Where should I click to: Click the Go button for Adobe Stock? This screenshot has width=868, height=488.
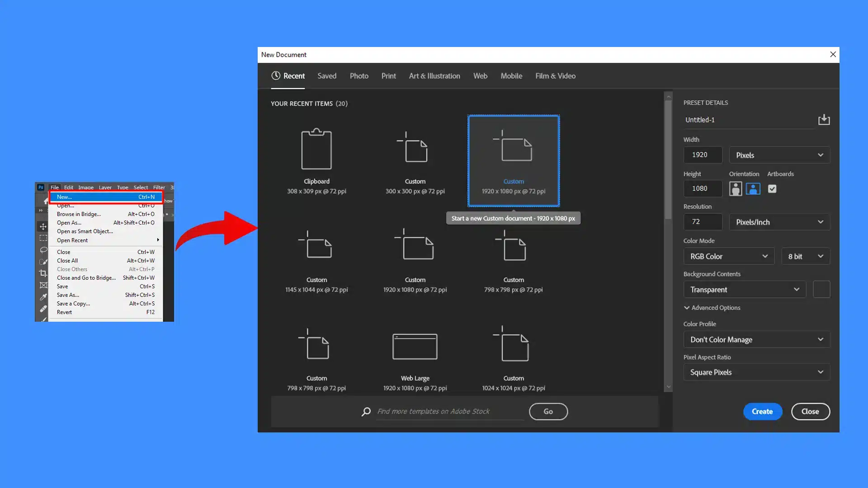pyautogui.click(x=548, y=412)
